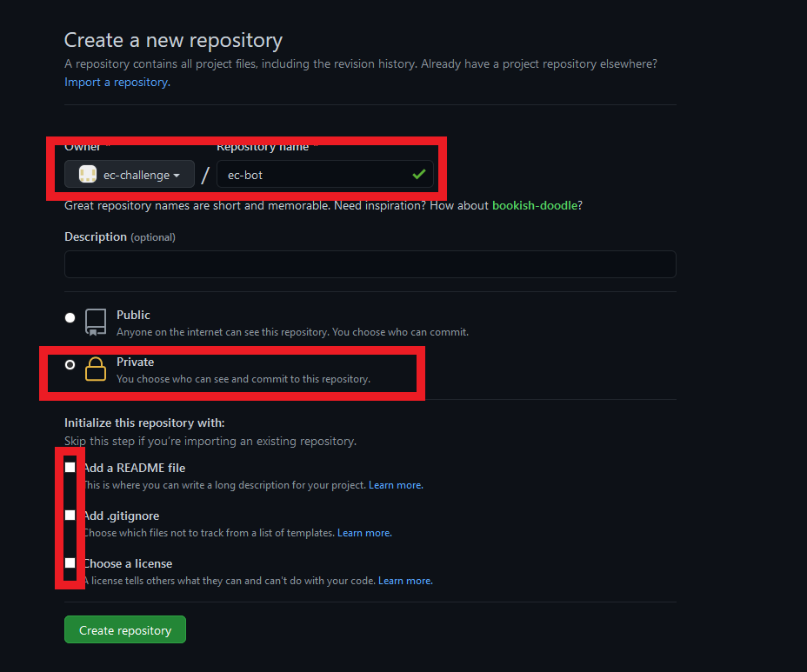Click the Public repository book icon
Viewport: 807px width, 672px height.
96,322
